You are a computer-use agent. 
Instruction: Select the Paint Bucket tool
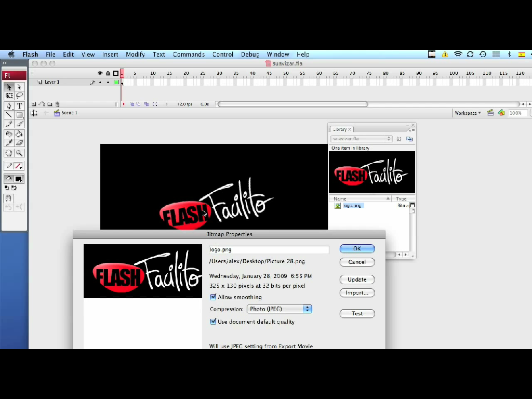pyautogui.click(x=19, y=134)
